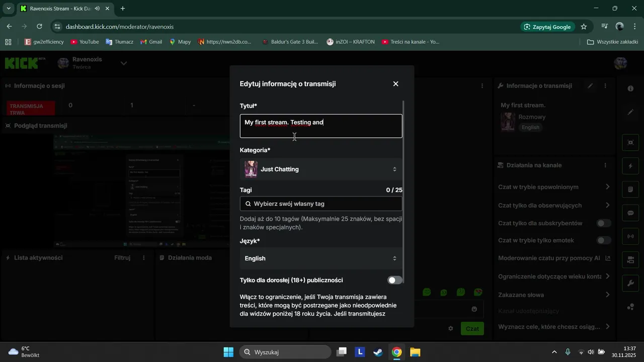Open the Chrome apps grid shortcut
The image size is (644, 362).
point(8,42)
